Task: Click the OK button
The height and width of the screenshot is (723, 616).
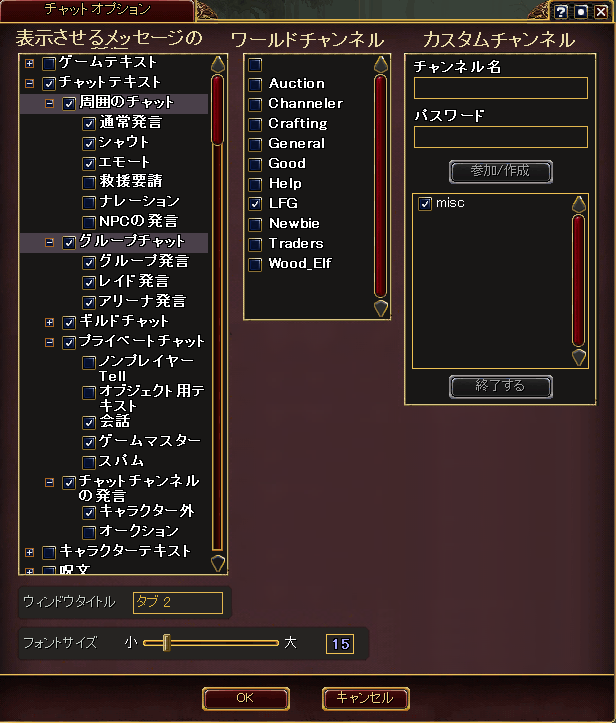Action: click(x=246, y=699)
